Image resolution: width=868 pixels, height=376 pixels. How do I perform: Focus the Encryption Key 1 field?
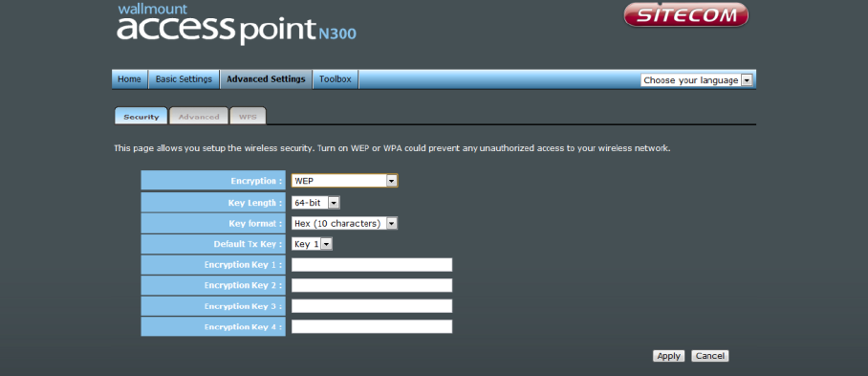coord(372,265)
